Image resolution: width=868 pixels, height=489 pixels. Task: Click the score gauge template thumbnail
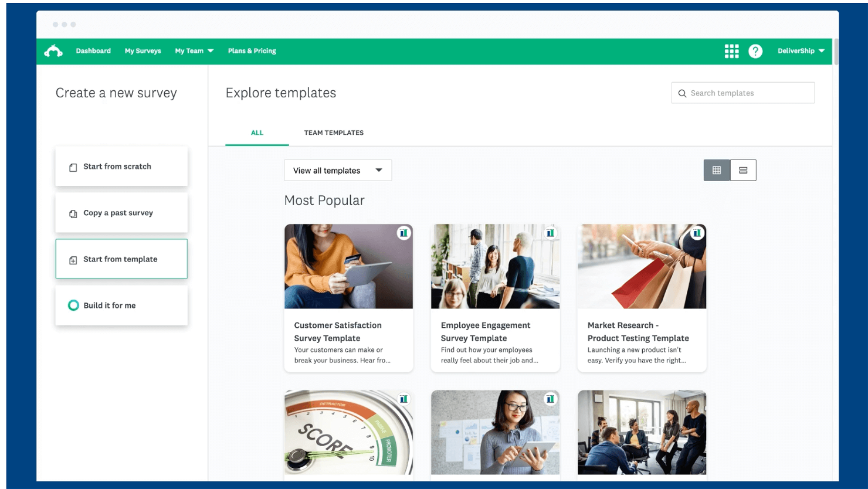348,433
